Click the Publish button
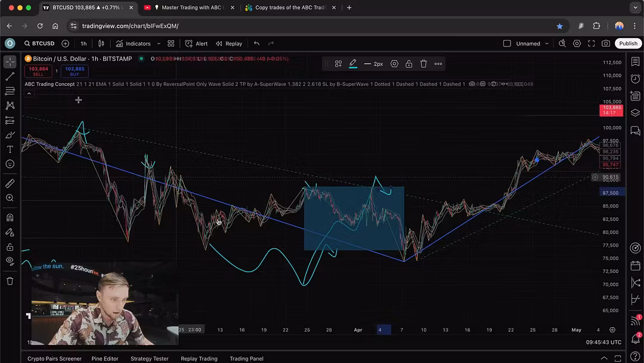644x363 pixels. click(x=628, y=44)
